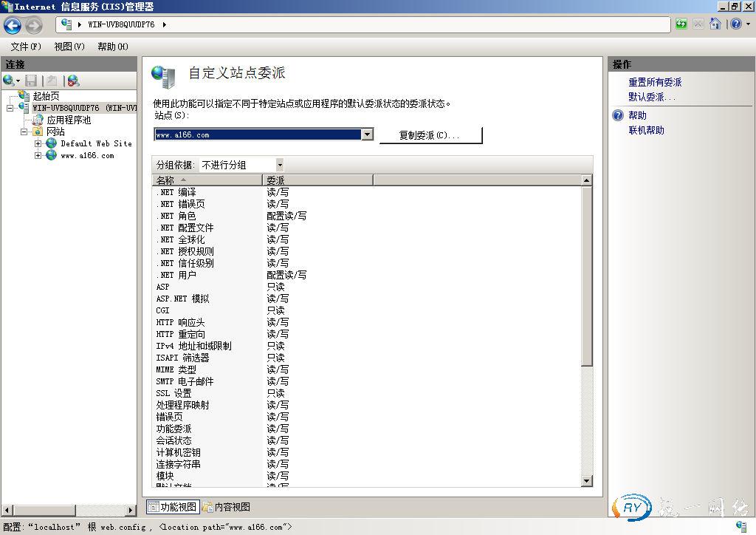Expand the Default Web Site node
The height and width of the screenshot is (535, 756).
click(x=38, y=143)
